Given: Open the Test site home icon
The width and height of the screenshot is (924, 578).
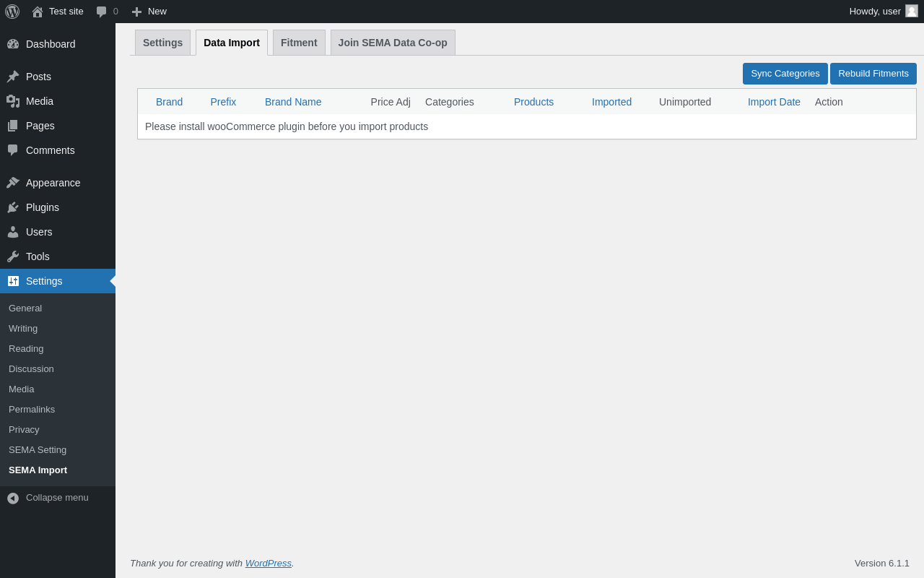Looking at the screenshot, I should click(x=38, y=12).
